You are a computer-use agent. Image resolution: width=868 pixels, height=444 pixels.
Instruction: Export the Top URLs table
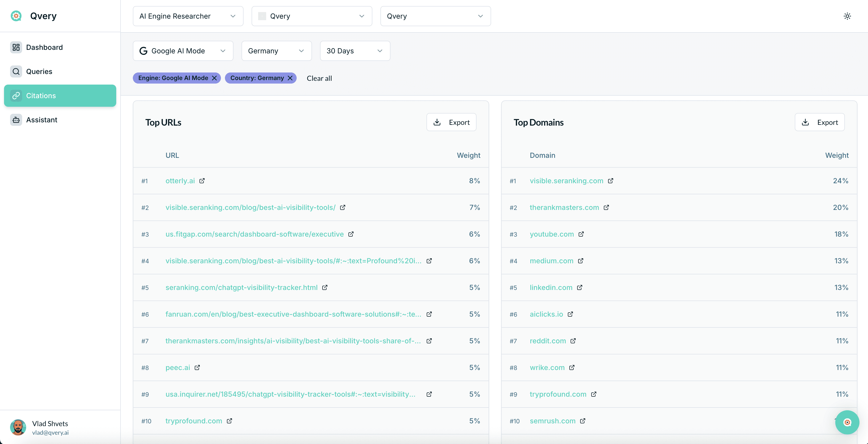coord(451,122)
